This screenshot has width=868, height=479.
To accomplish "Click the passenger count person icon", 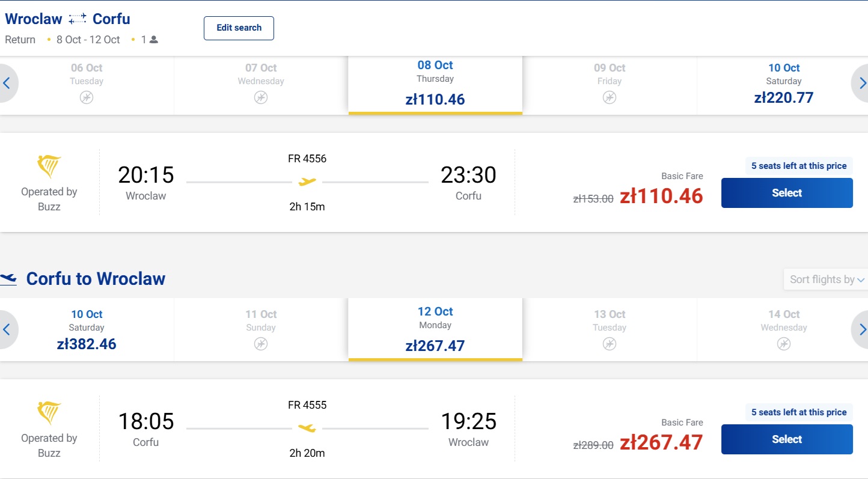I will pyautogui.click(x=154, y=40).
